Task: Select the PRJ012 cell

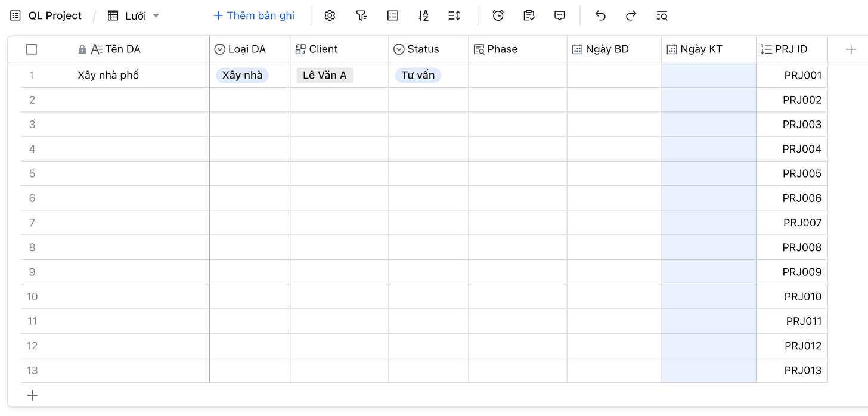Action: (792, 346)
